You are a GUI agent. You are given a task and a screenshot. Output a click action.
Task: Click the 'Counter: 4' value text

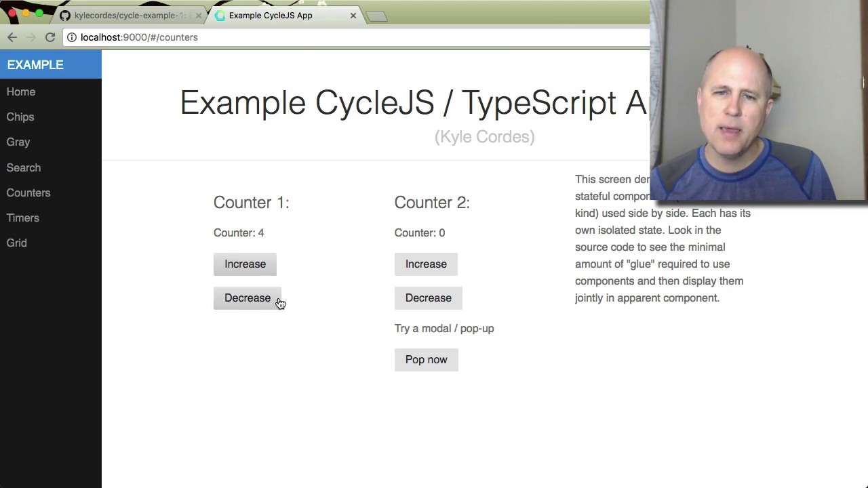pos(239,232)
